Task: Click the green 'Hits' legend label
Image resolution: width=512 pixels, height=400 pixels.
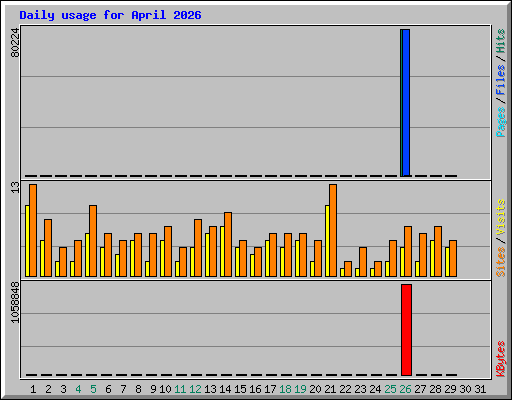Action: [500, 41]
